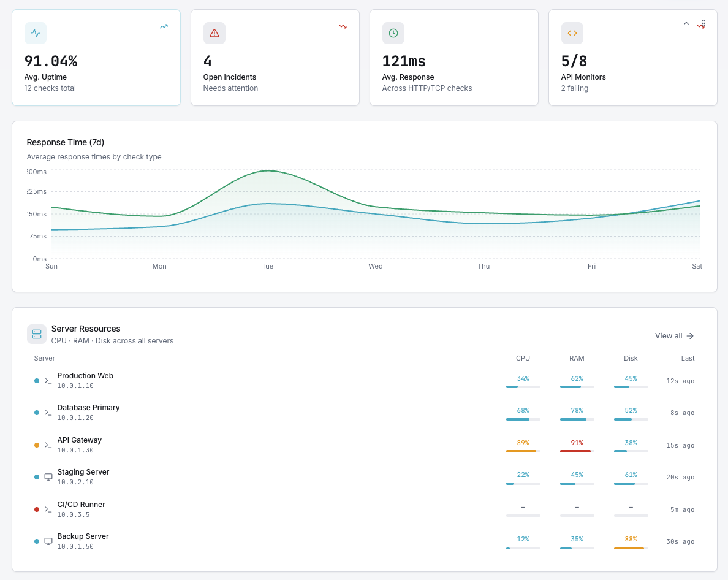Select the terminal icon next to CI/CD Runner
This screenshot has height=580, width=728.
tap(48, 509)
